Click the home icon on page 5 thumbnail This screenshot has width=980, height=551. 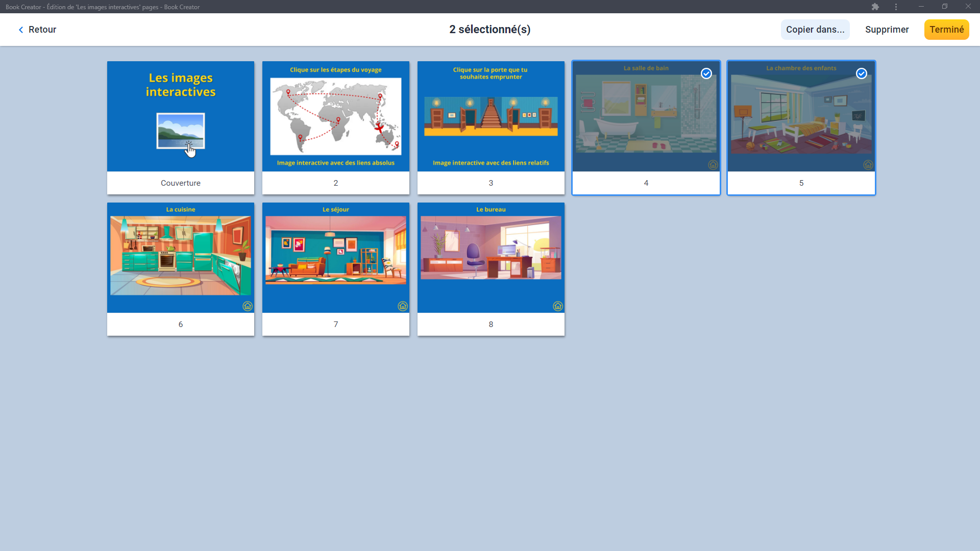click(868, 165)
